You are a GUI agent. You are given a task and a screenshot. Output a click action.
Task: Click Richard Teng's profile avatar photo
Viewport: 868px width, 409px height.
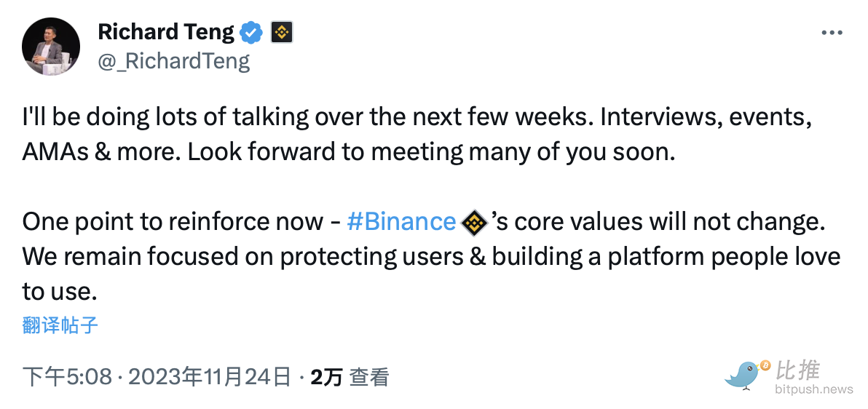(x=50, y=46)
